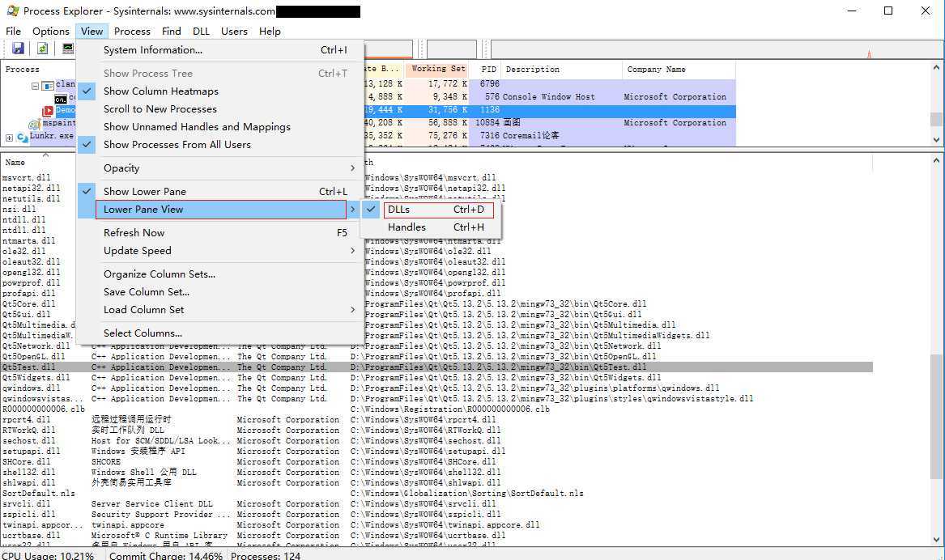Select the Qt5Test.dll row
945x560 pixels.
coord(437,367)
